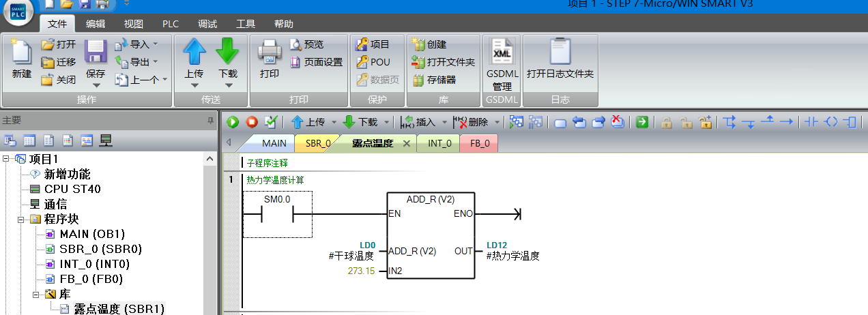
Task: Click the 打开日志文件夹 button
Action: coord(560,74)
